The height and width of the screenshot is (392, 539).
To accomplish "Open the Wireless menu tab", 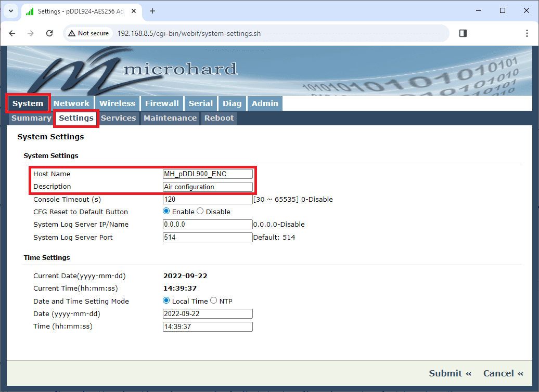I will point(118,103).
